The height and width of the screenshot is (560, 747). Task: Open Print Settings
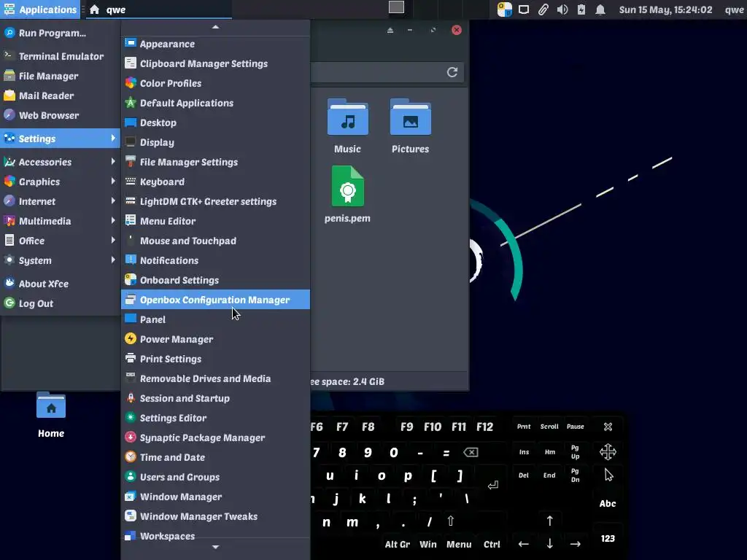215,359
